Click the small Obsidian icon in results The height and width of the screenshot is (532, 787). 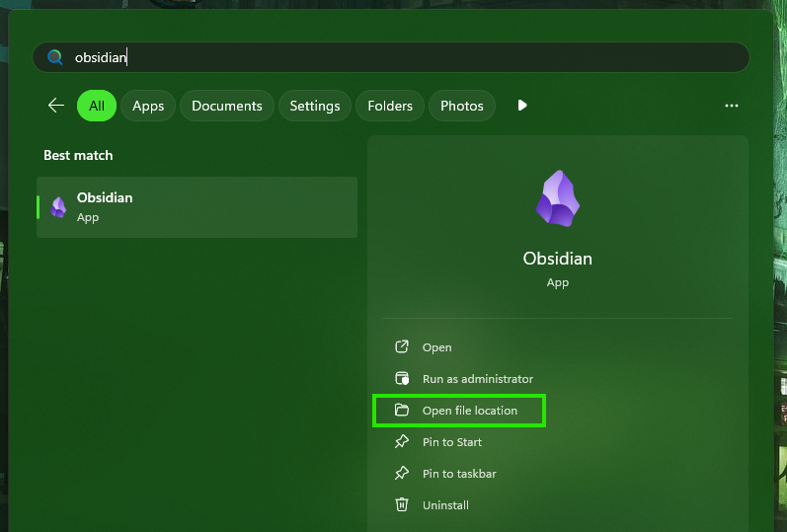click(58, 207)
